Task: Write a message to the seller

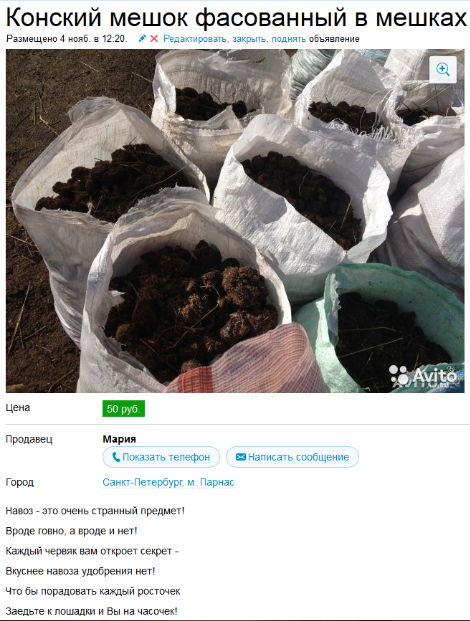Action: (292, 457)
